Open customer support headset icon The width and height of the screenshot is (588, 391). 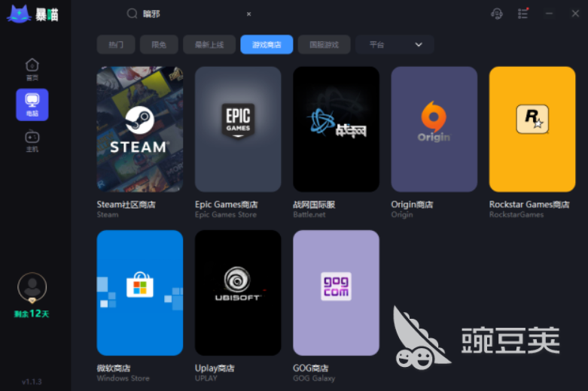[496, 14]
